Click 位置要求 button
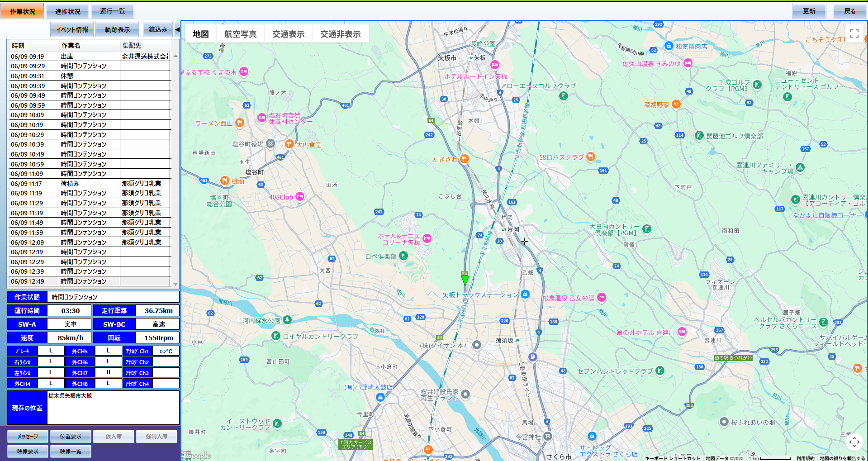 [71, 436]
